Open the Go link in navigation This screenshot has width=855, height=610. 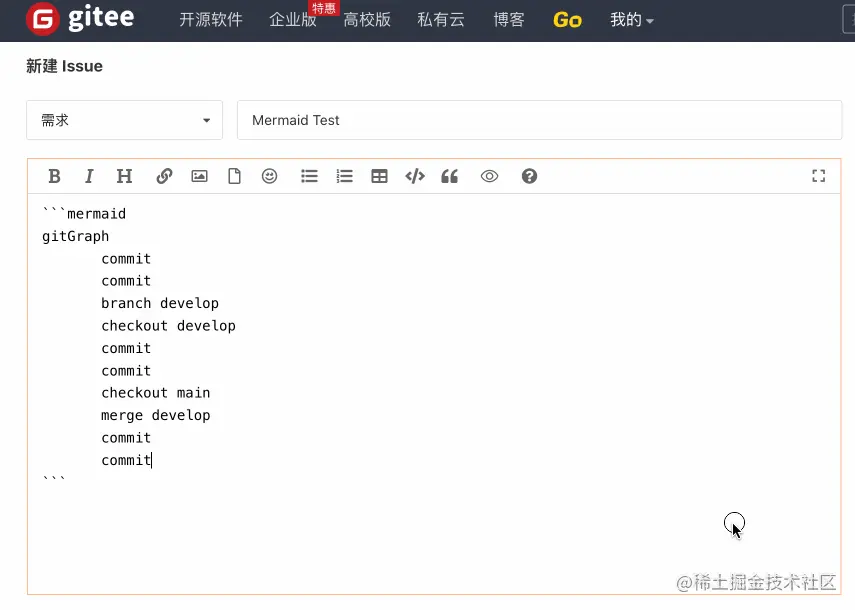point(567,20)
